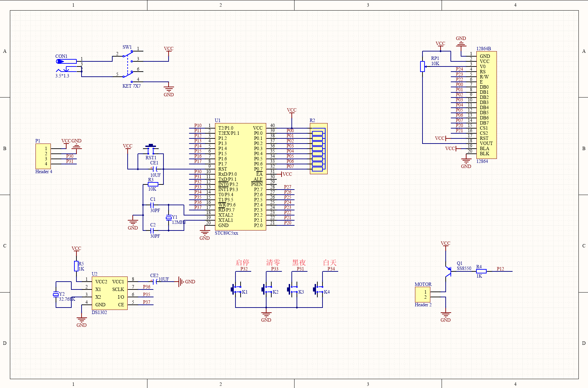
Task: Click the SW1 KET 7X7 switch symbol
Action: (128, 64)
